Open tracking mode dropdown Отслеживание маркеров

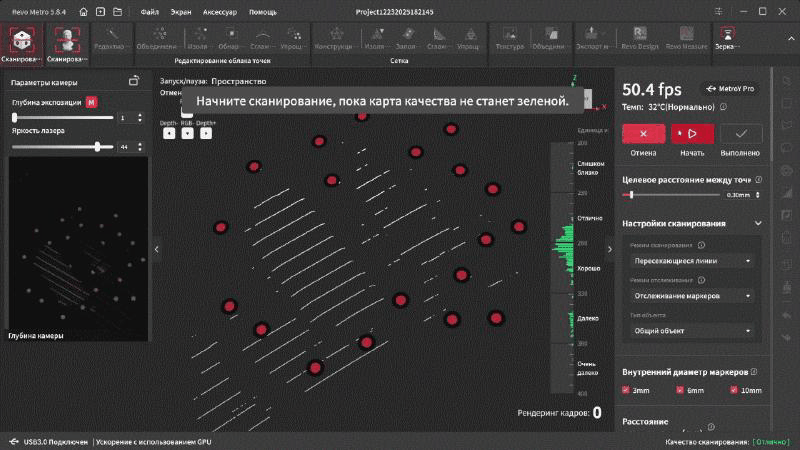pyautogui.click(x=692, y=296)
